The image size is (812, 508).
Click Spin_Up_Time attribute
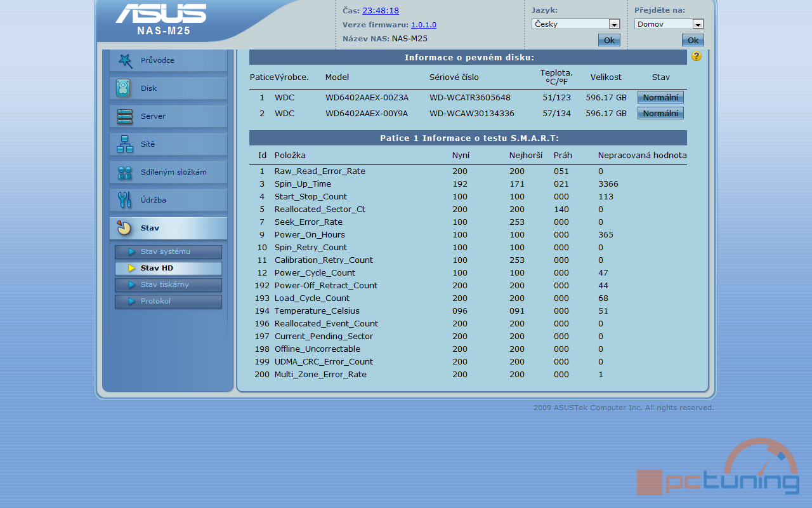(303, 184)
